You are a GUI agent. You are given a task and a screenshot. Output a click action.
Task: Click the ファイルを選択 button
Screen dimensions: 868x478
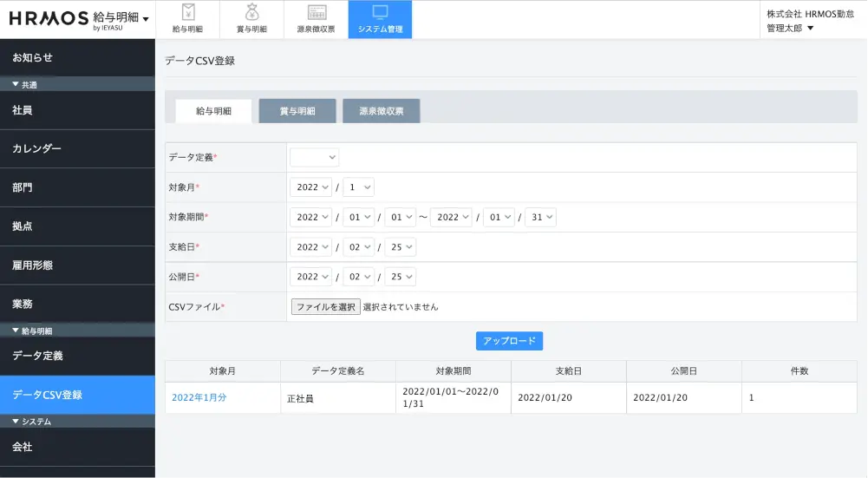coord(326,307)
